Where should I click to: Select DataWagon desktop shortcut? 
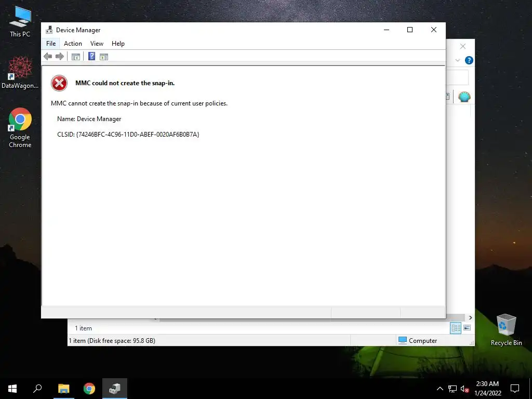click(20, 73)
